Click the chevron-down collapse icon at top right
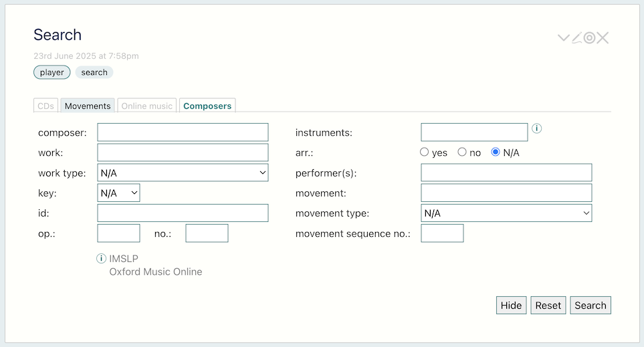Viewport: 644px width, 347px height. pyautogui.click(x=564, y=38)
